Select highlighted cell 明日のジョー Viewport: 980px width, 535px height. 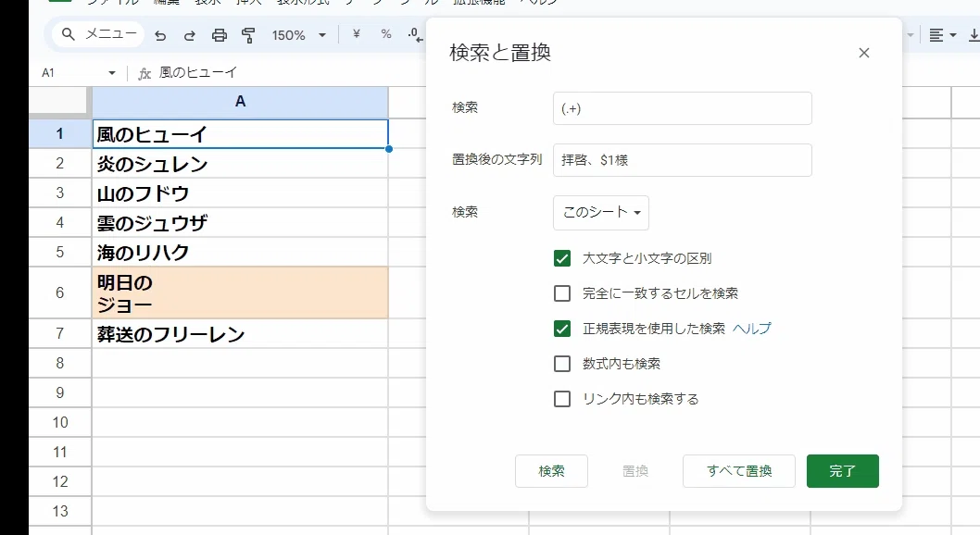[240, 292]
